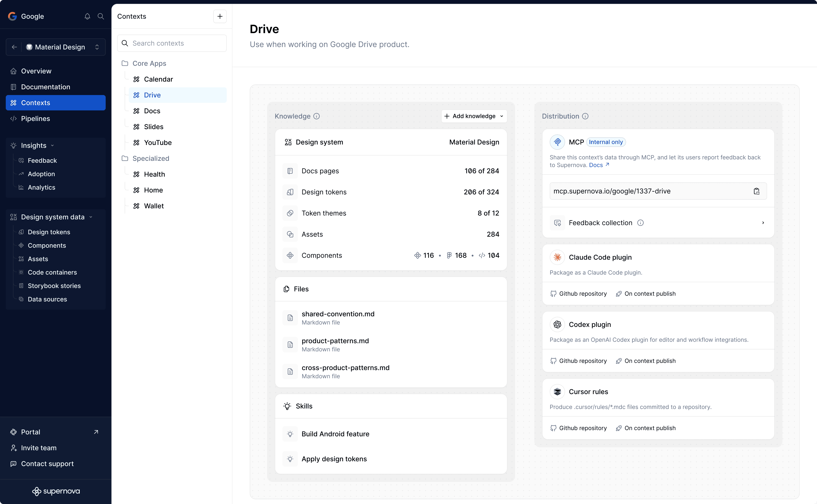Click the Knowledge info icon
Image resolution: width=817 pixels, height=504 pixels.
(x=317, y=116)
